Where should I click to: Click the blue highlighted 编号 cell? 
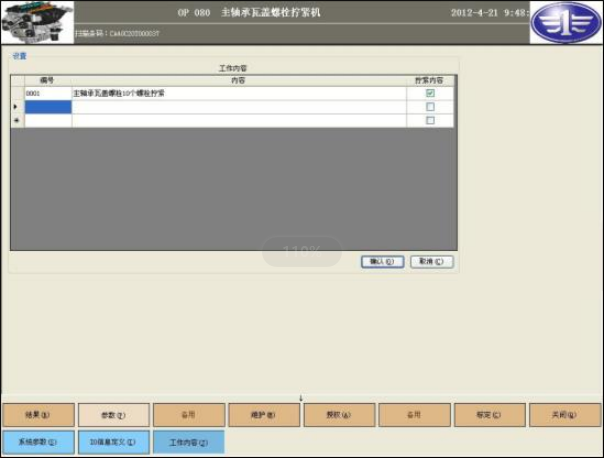tap(48, 107)
